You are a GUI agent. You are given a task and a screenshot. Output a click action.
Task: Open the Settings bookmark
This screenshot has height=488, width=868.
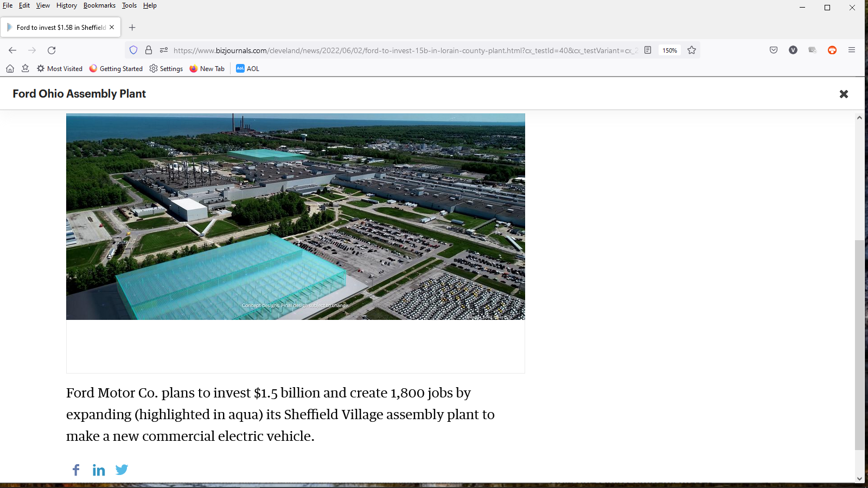pos(166,69)
